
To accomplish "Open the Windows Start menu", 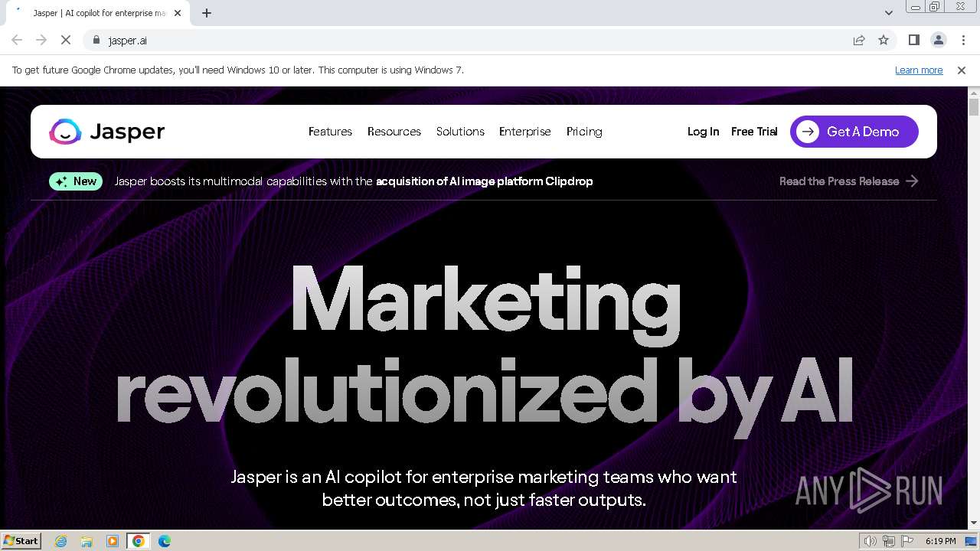I will point(21,541).
